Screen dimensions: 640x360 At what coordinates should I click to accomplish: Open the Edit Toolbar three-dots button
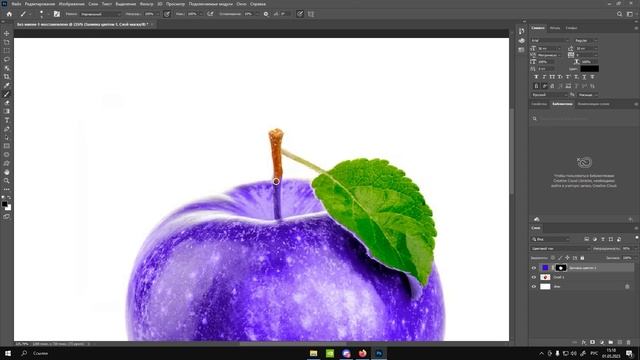pos(7,189)
